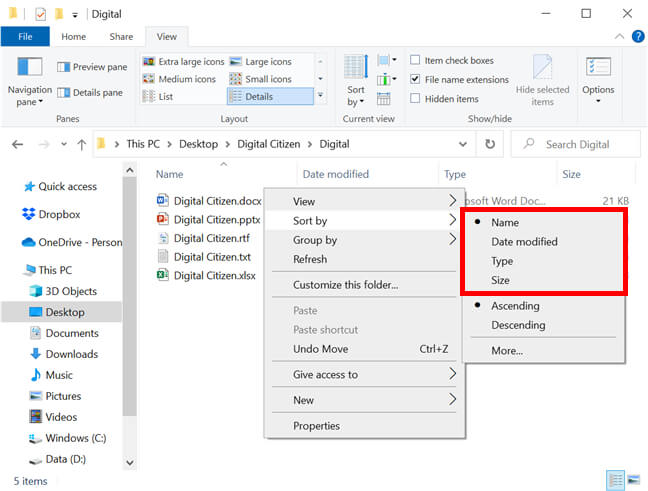
Task: Switch to large thumbnails view in status bar
Action: click(x=634, y=480)
